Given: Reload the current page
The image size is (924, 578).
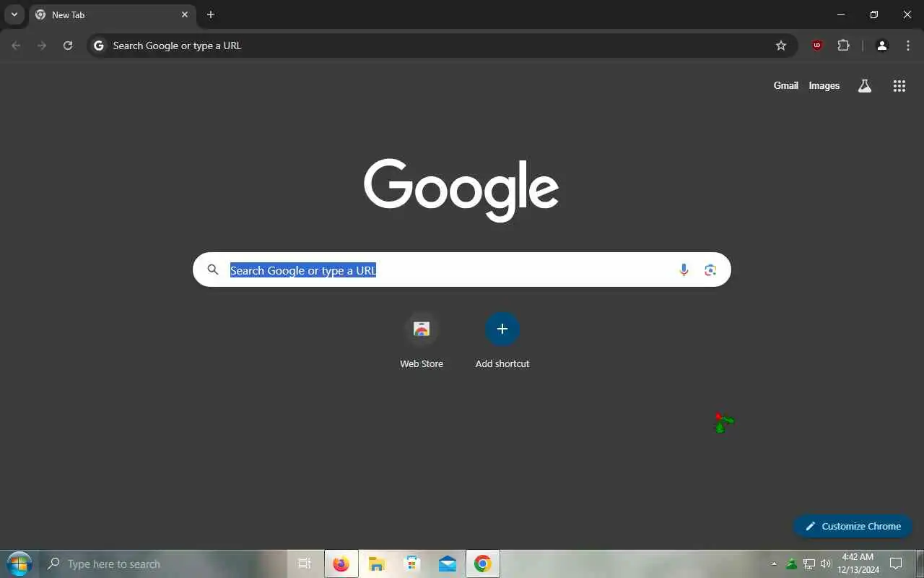Looking at the screenshot, I should (x=68, y=46).
